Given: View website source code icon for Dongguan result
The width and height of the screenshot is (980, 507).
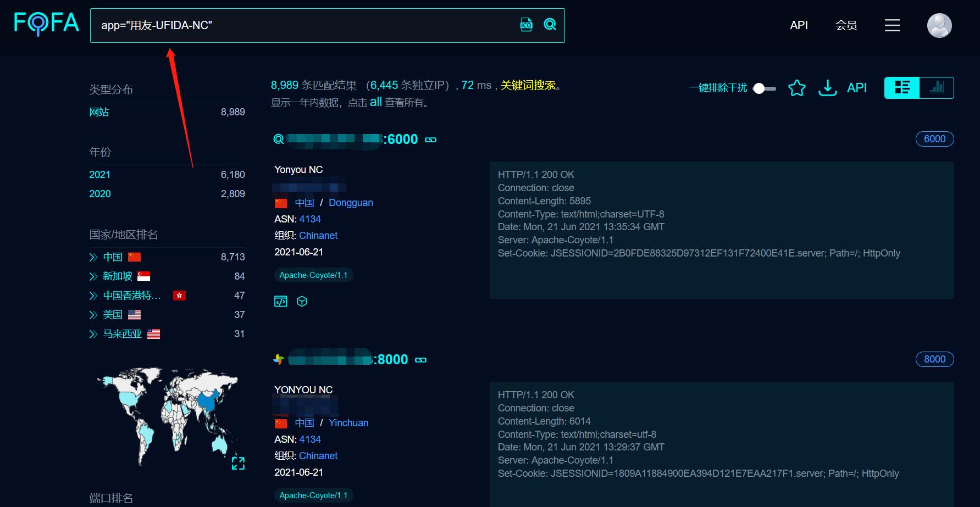Looking at the screenshot, I should point(280,301).
